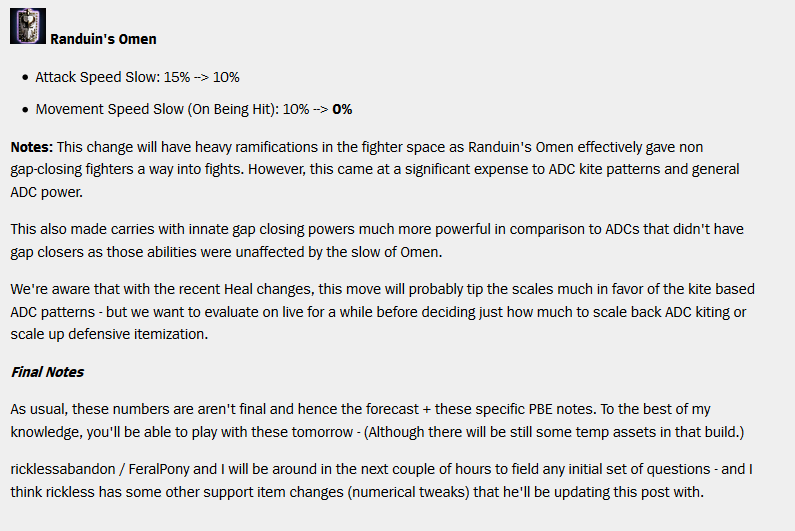Click the 15% value in the first bullet

(176, 77)
